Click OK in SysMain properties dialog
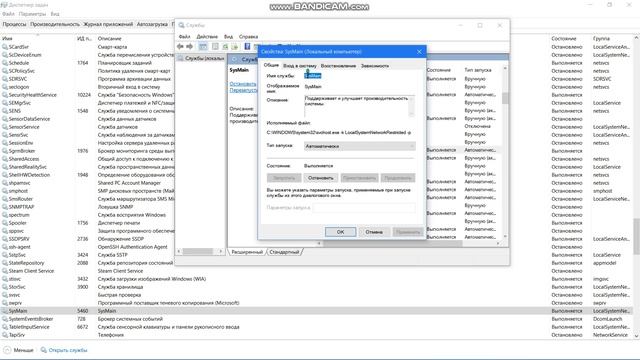 (x=340, y=232)
